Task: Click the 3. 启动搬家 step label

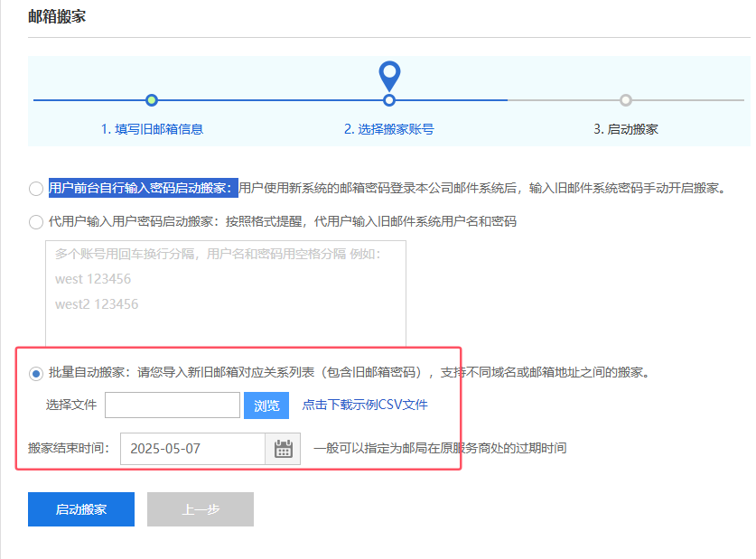Action: tap(626, 129)
